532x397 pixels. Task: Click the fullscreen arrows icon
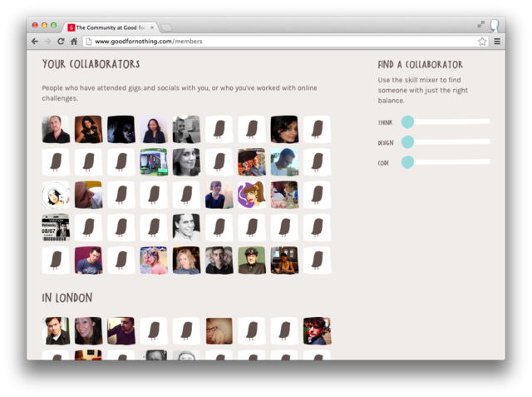click(x=481, y=24)
